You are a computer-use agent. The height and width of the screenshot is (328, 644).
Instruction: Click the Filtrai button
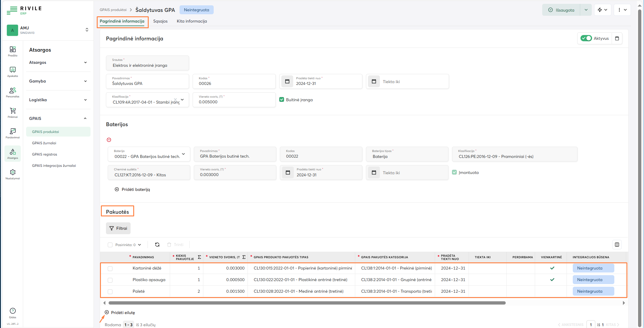tap(118, 228)
